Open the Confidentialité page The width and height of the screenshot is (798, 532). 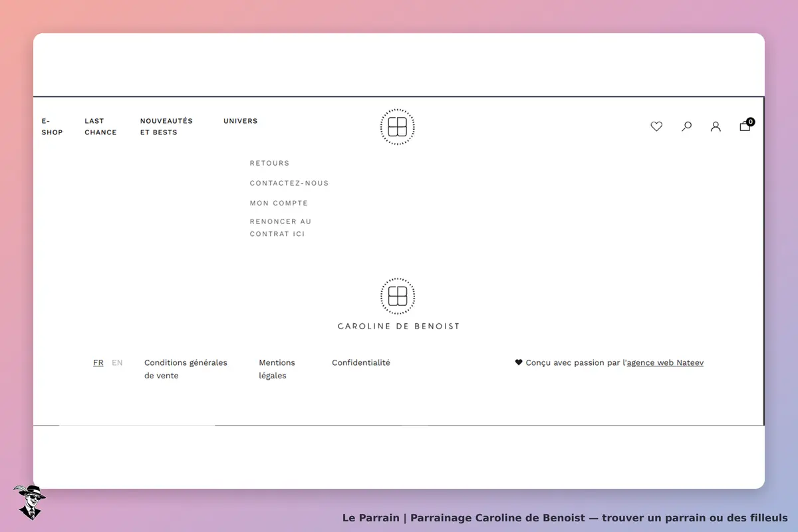361,362
